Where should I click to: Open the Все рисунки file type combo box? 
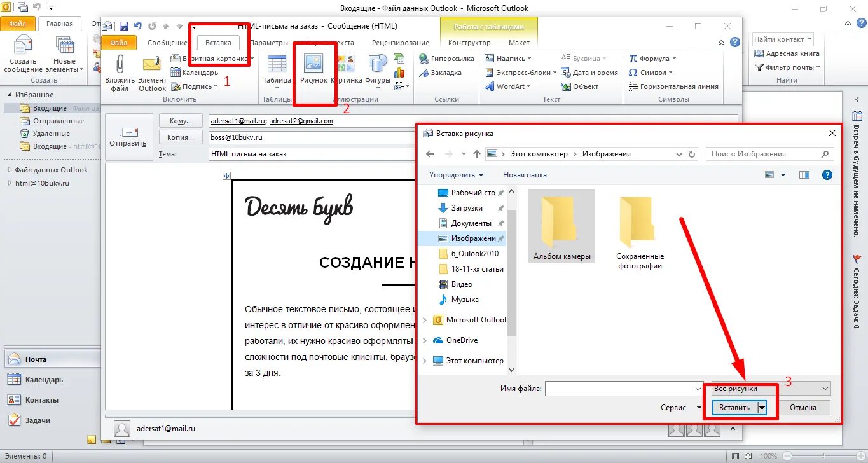(771, 389)
